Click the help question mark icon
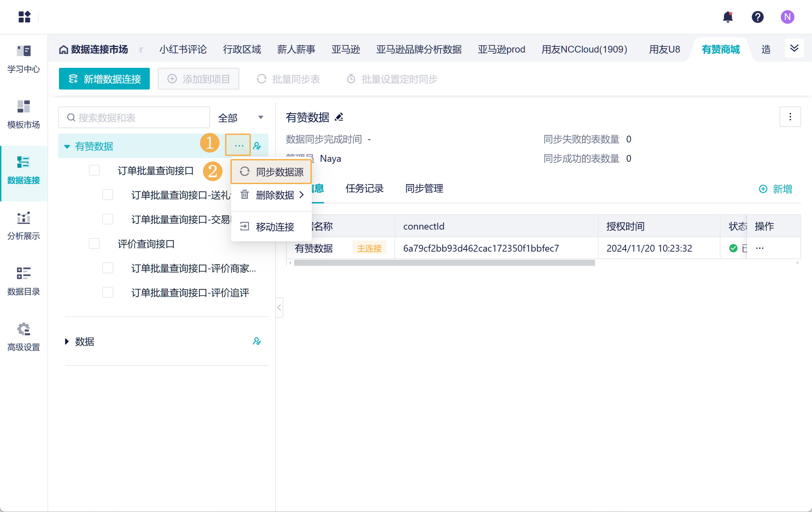Screen dimensions: 812x512 pos(757,17)
